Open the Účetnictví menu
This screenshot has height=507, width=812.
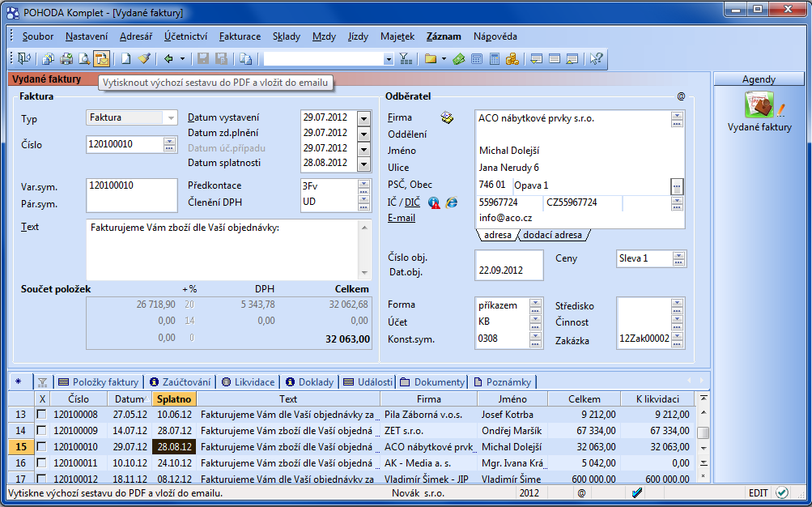tap(186, 36)
